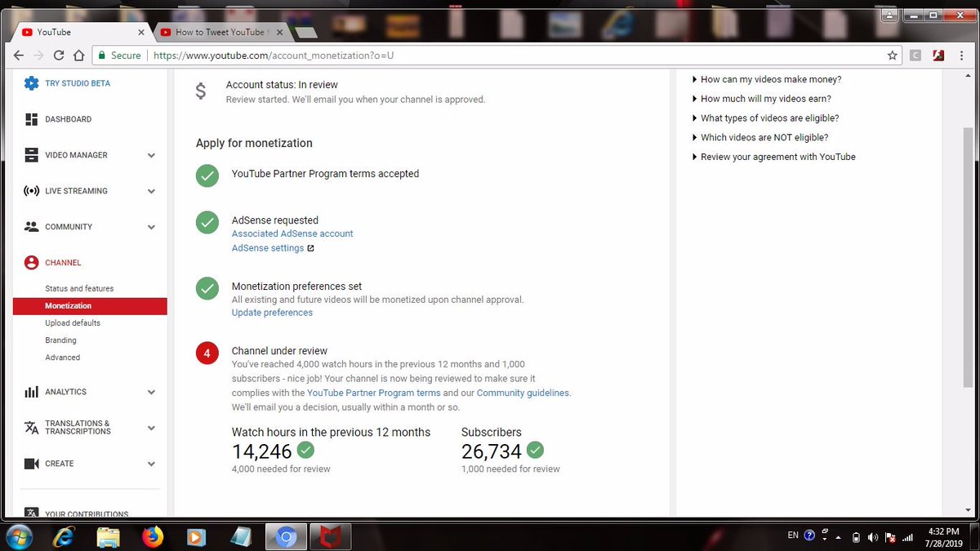Click the new tab button
The width and height of the screenshot is (980, 551).
point(305,33)
